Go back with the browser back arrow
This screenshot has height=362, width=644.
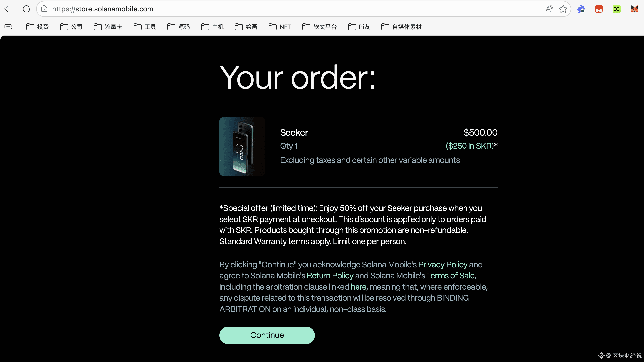(x=8, y=9)
